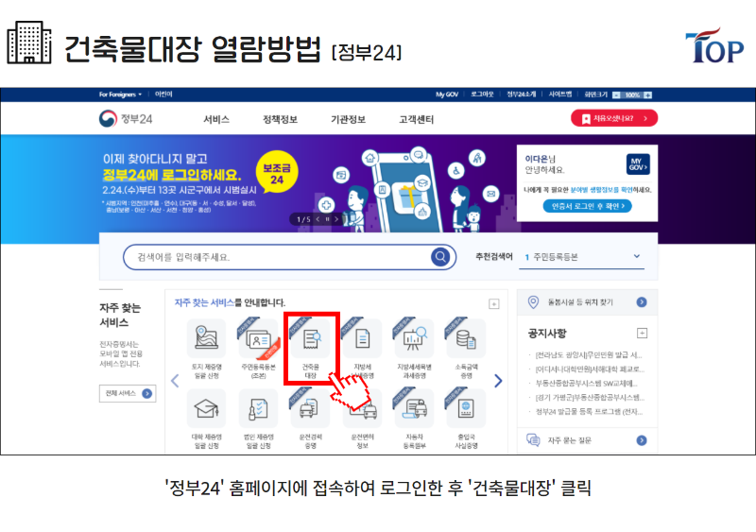Expand the 추천검색어 dropdown
The height and width of the screenshot is (532, 756).
tap(636, 256)
